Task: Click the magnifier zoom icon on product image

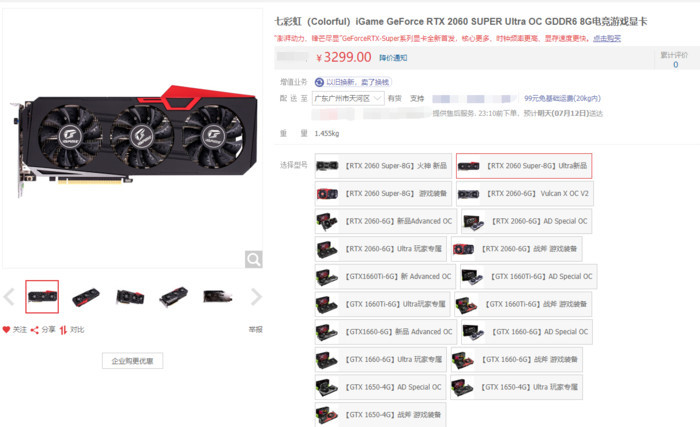Action: coord(254,259)
